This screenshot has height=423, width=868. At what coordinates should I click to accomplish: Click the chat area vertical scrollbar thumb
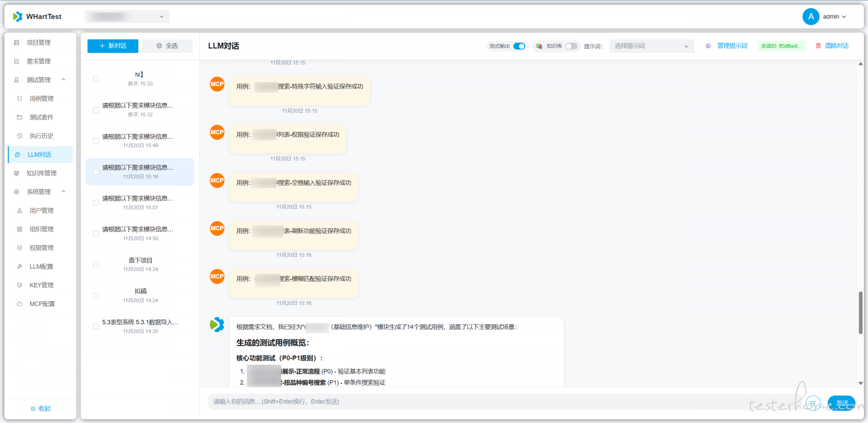click(860, 313)
